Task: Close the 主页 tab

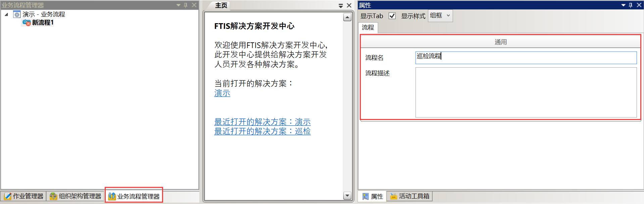Action: pyautogui.click(x=349, y=5)
